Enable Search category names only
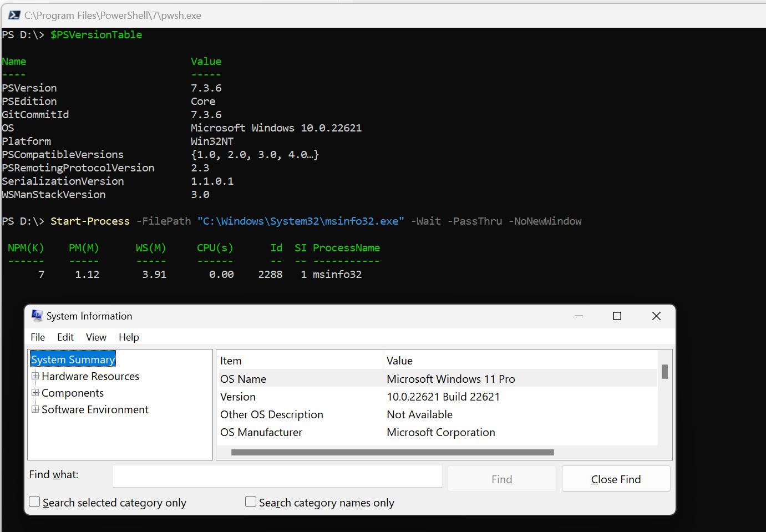The height and width of the screenshot is (532, 766). pyautogui.click(x=250, y=501)
